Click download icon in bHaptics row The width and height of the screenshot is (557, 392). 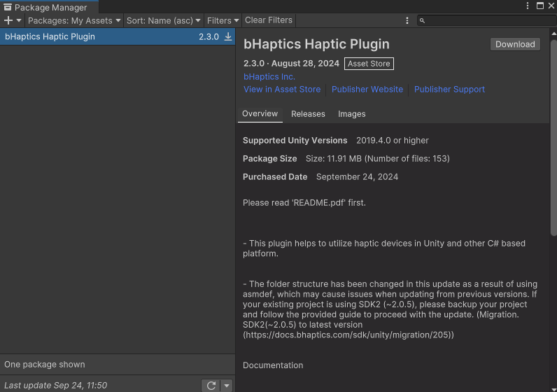tap(228, 36)
